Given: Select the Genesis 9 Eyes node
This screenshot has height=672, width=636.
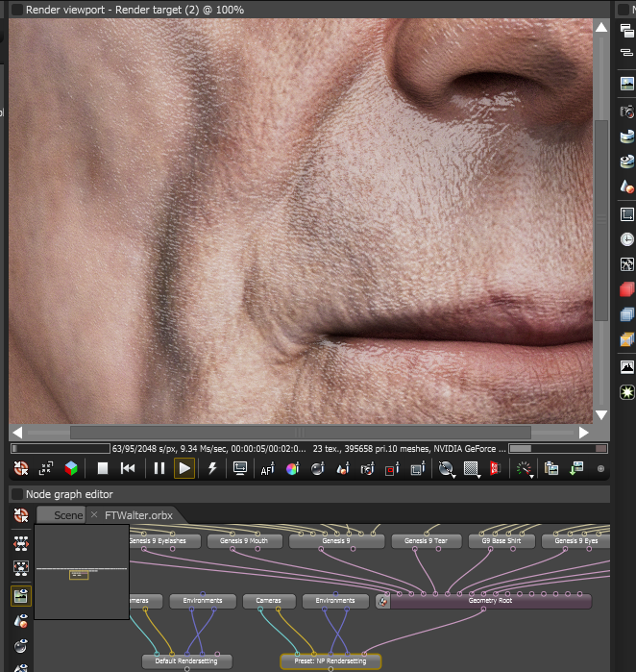Looking at the screenshot, I should (576, 541).
